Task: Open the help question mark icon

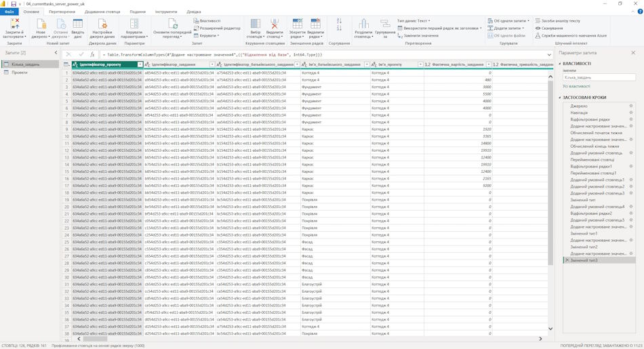Action: click(639, 12)
